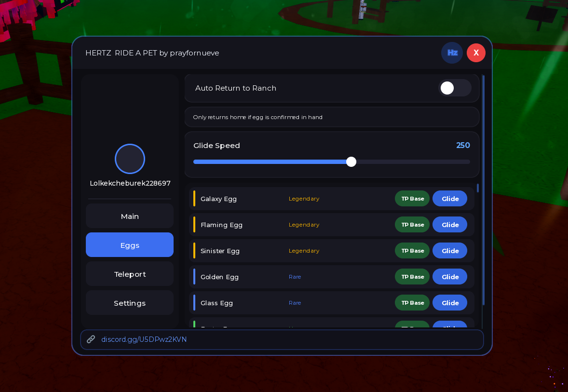This screenshot has width=568, height=392.
Task: Click the egg list scrollbar
Action: click(x=478, y=188)
